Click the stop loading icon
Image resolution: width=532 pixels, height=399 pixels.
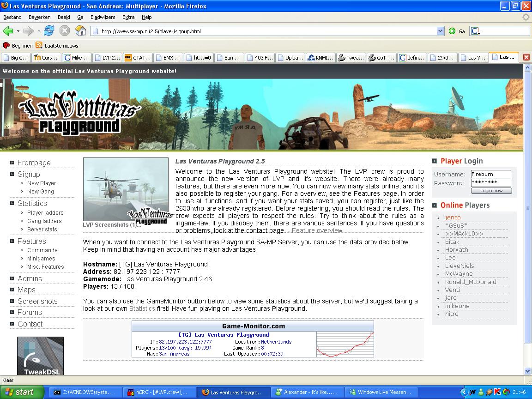point(65,31)
